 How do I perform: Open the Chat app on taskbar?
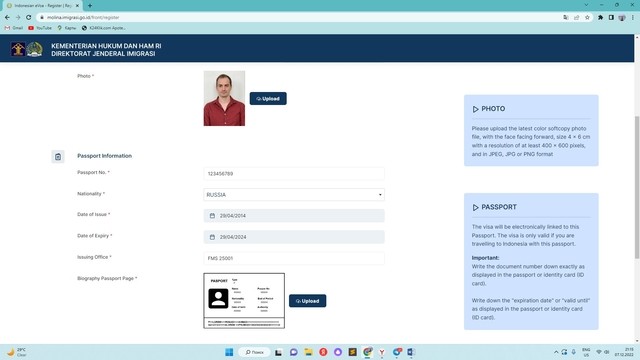point(293,352)
